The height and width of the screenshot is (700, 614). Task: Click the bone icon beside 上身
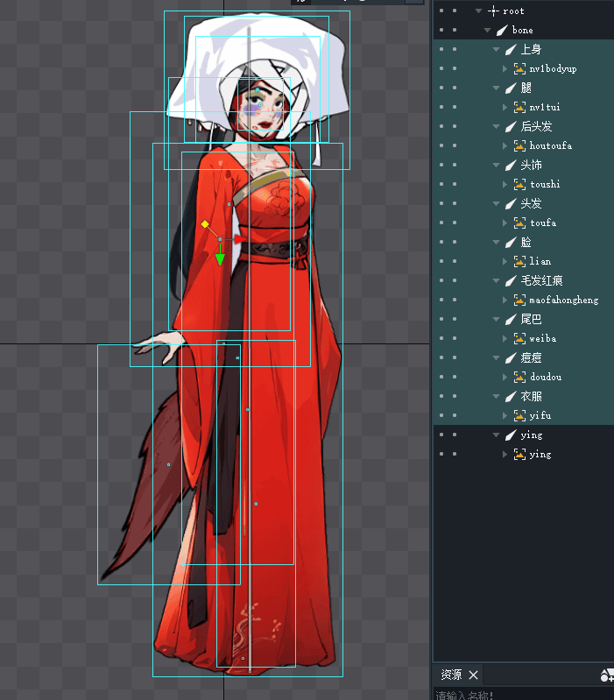click(511, 49)
